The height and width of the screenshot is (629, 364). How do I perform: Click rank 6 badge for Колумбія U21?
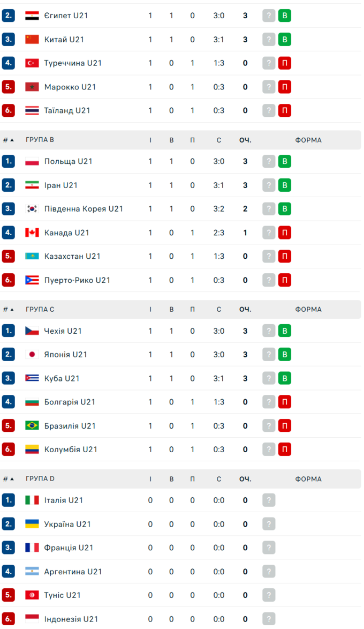[x=8, y=450]
